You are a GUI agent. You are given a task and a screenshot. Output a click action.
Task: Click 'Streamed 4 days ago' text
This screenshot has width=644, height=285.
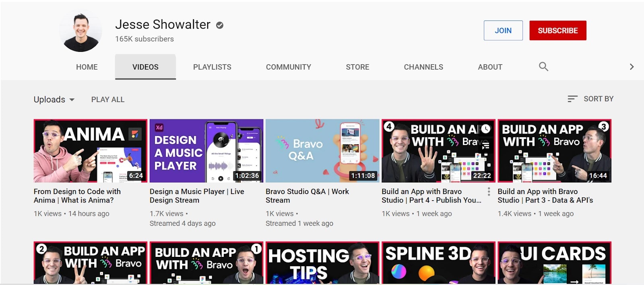tap(183, 223)
